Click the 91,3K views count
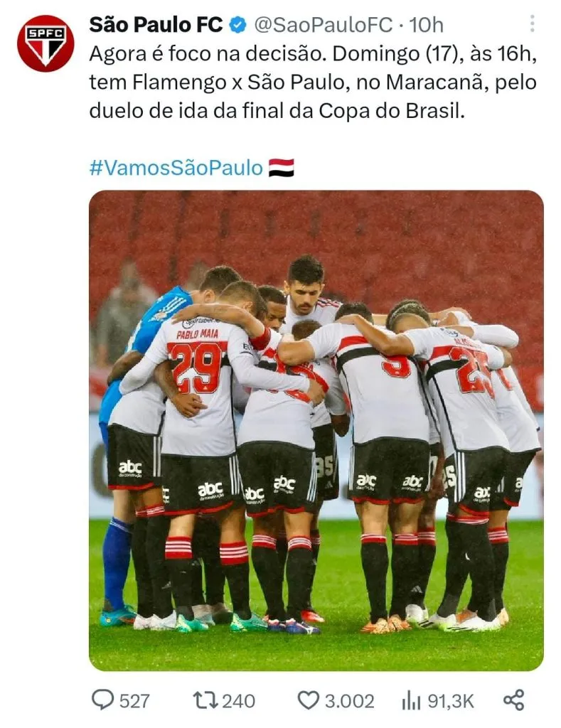This screenshot has width=561, height=728. (451, 700)
